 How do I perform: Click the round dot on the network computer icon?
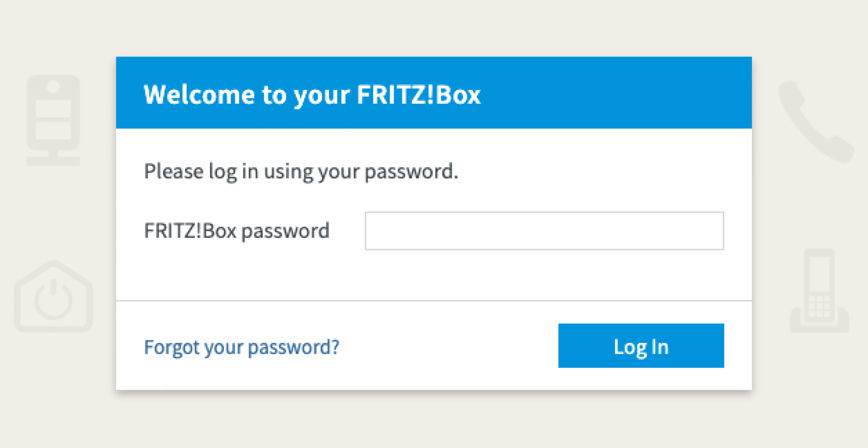(x=53, y=87)
